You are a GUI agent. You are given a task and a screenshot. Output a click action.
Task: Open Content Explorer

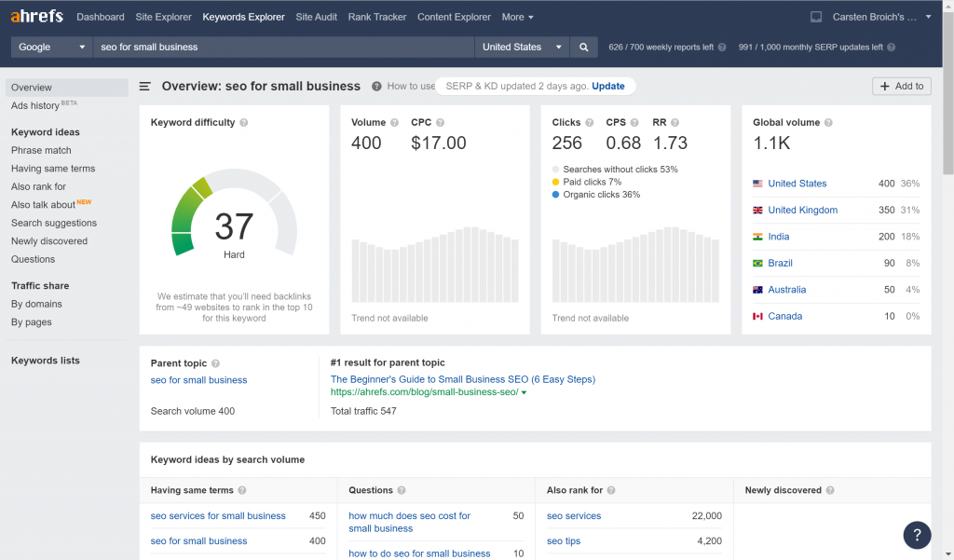pyautogui.click(x=454, y=17)
